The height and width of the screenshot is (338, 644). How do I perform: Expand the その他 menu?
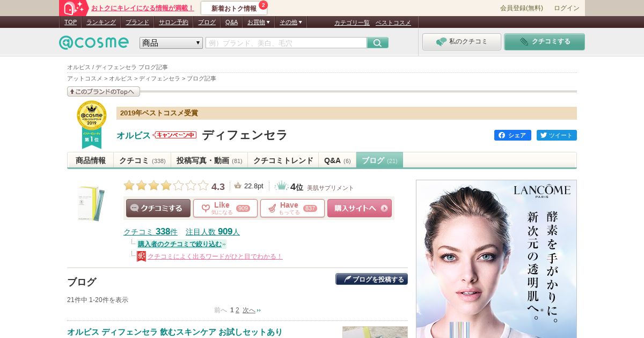point(291,23)
